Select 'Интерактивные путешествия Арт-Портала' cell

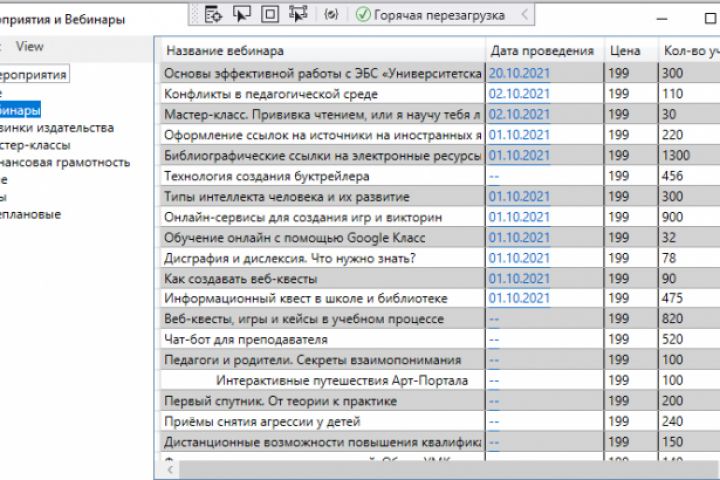[x=323, y=380]
